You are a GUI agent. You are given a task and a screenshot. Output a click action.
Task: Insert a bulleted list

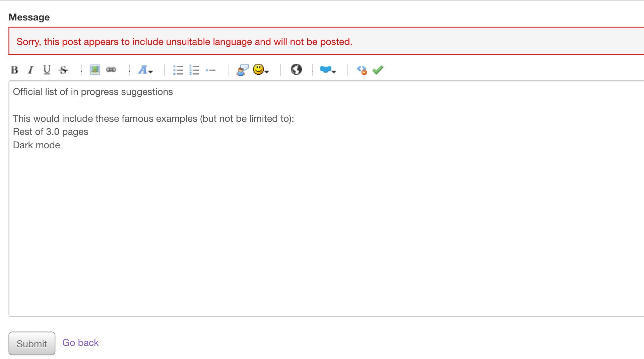pos(178,70)
